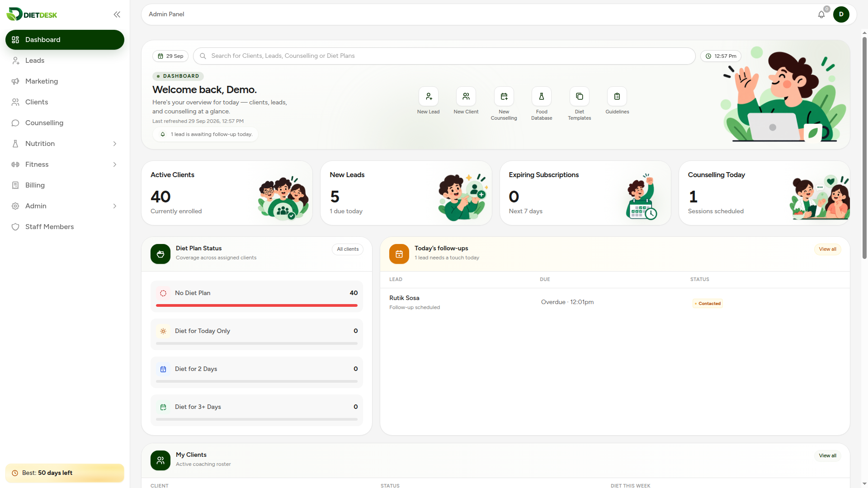Open the Active Clients stat card
868x488 pixels.
coord(227,193)
